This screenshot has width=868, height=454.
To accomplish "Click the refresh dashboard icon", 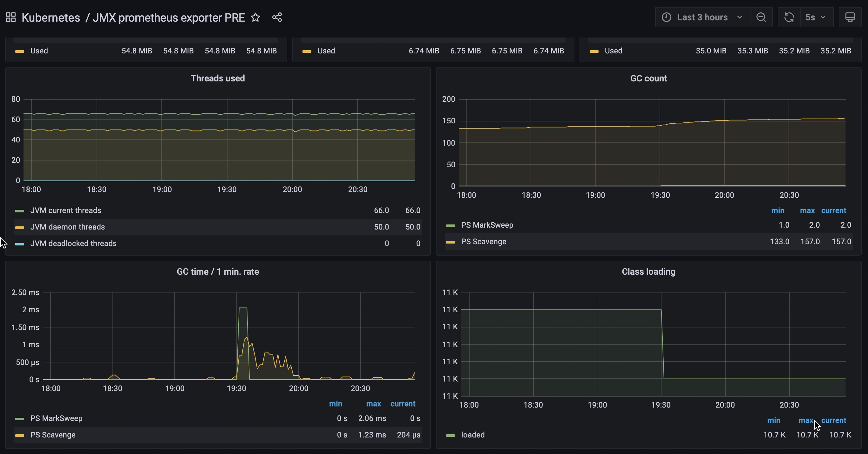I will pyautogui.click(x=789, y=17).
